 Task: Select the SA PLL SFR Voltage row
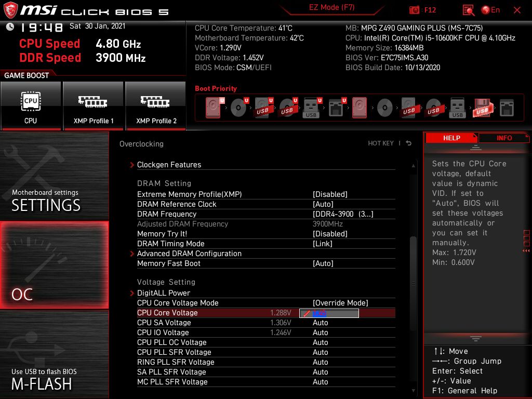tap(266, 372)
